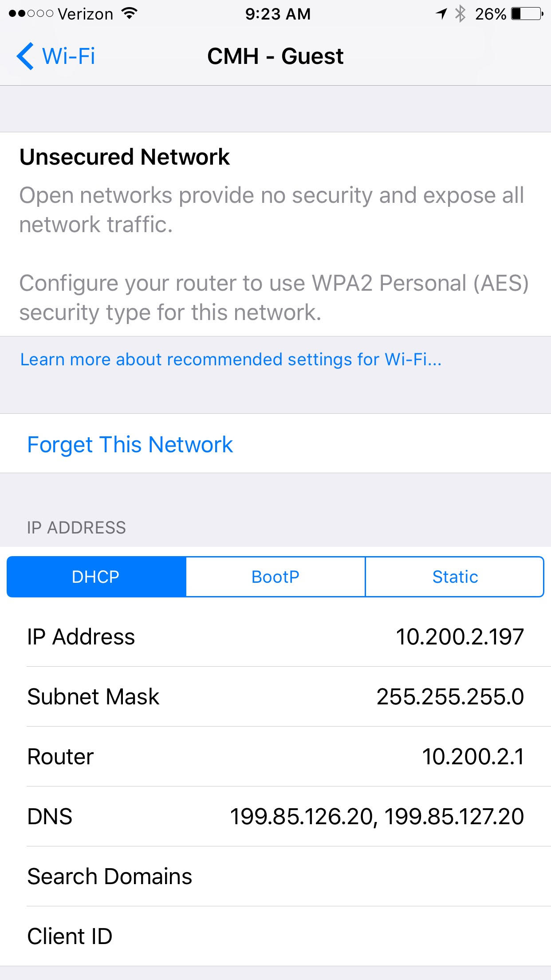Viewport: 551px width, 980px height.
Task: Tap the IP Address value 10.200.2.197
Action: tap(460, 636)
